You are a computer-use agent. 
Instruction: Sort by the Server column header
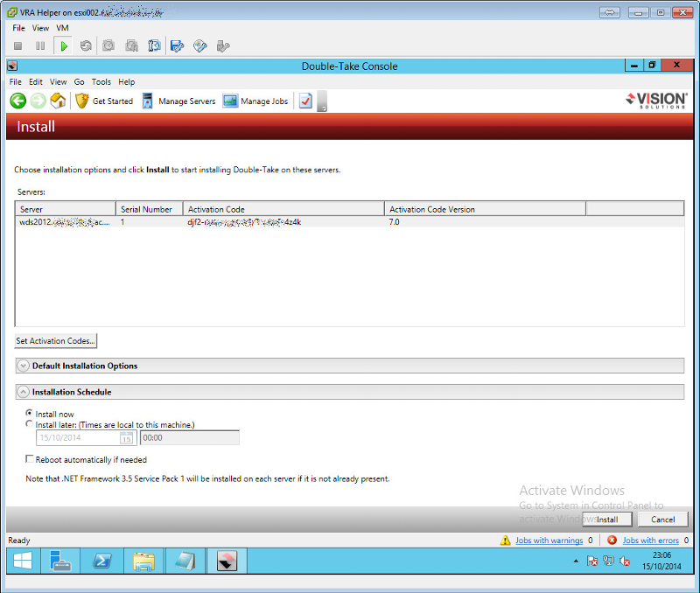(66, 209)
